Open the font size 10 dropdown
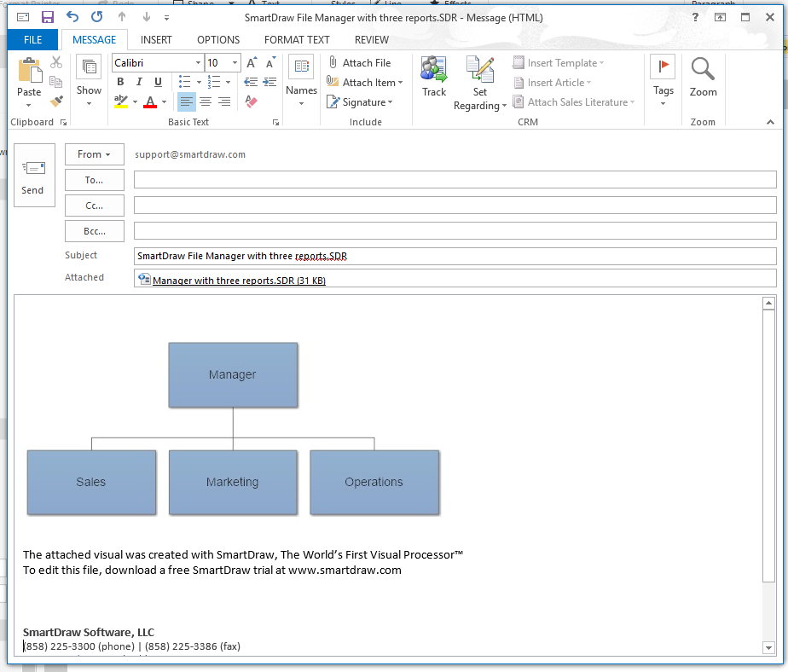This screenshot has height=672, width=788. pos(235,63)
